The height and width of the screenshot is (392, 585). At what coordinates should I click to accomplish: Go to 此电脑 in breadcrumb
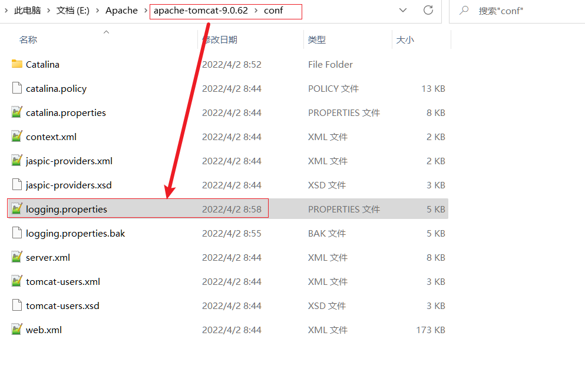pos(28,11)
